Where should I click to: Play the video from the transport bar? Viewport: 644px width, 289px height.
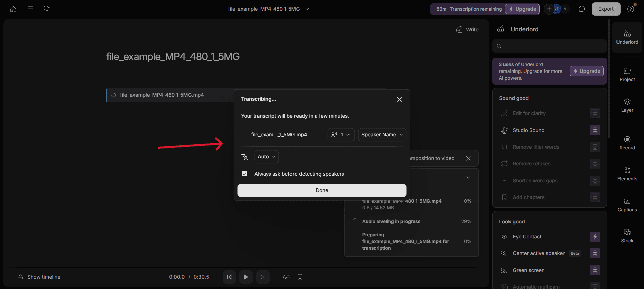pyautogui.click(x=246, y=277)
